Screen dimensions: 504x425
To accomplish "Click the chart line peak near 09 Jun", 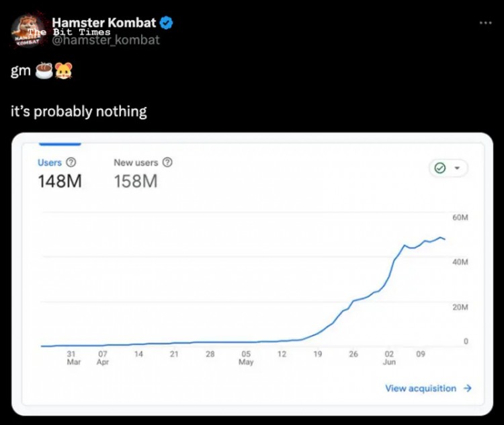I will [x=440, y=237].
